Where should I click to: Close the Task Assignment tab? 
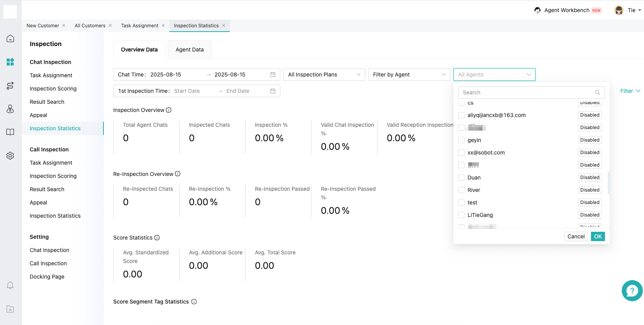(x=163, y=25)
